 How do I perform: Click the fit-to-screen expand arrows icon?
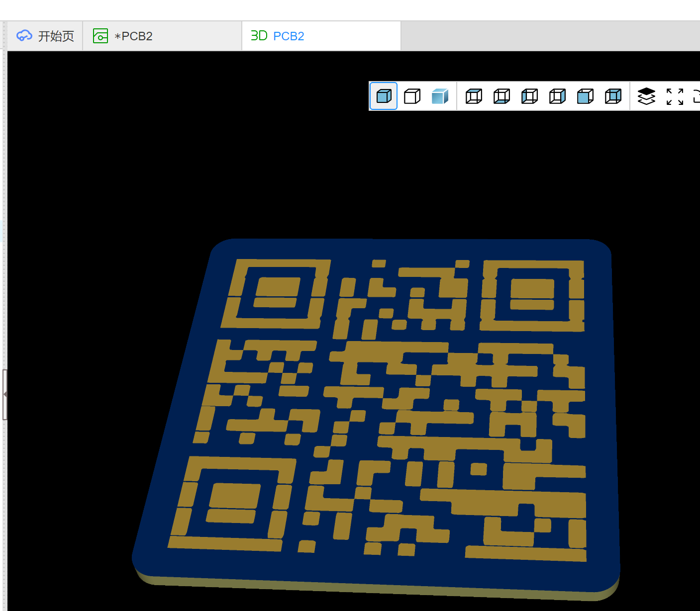tap(675, 96)
